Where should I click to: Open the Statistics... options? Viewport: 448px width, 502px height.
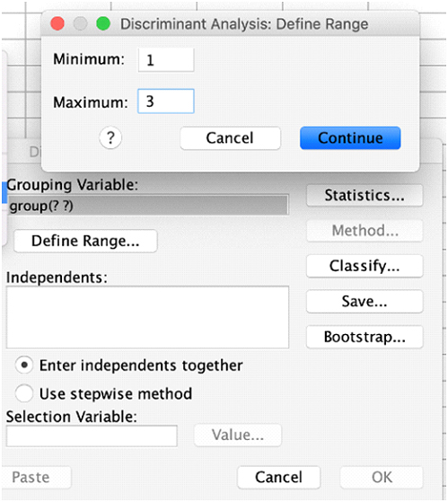pos(365,195)
